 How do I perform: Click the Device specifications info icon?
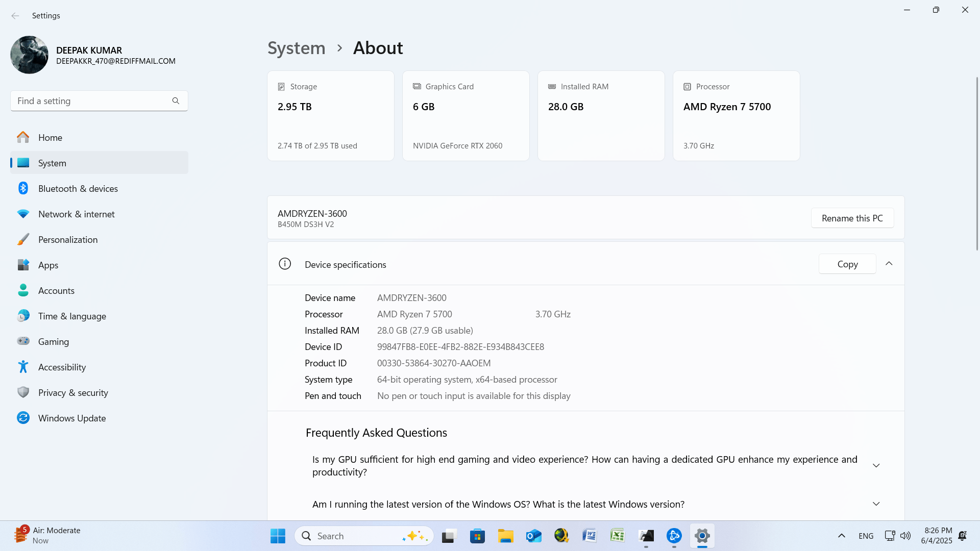pyautogui.click(x=285, y=264)
